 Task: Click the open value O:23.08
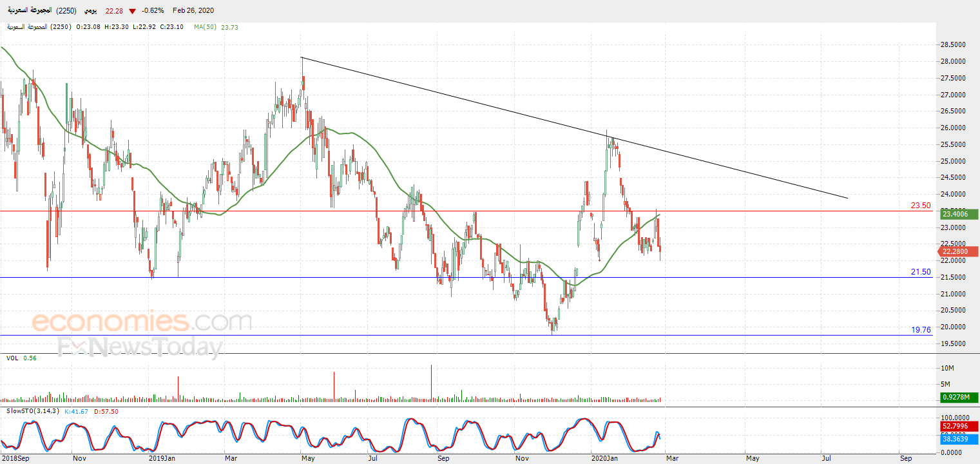[90, 27]
